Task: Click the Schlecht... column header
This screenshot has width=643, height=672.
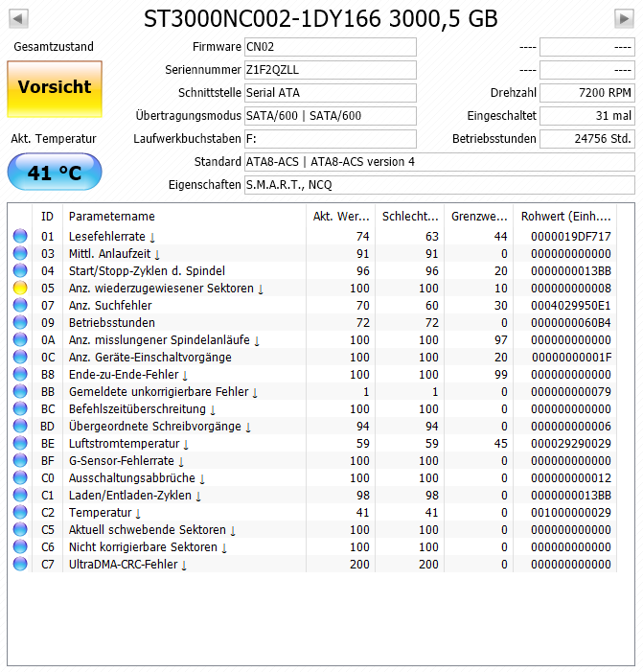Action: 410,217
